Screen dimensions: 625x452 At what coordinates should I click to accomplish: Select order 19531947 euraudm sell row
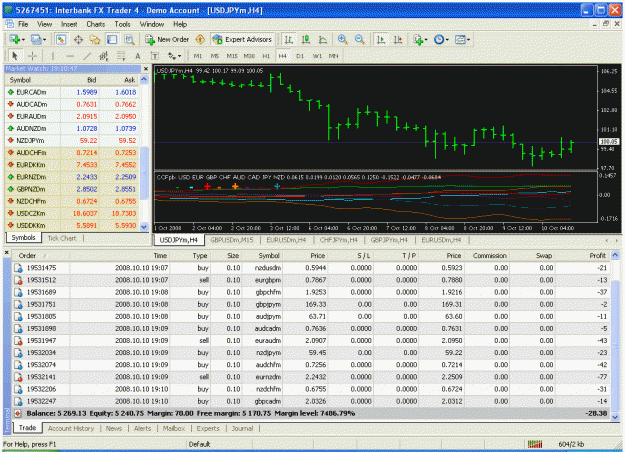tap(311, 340)
